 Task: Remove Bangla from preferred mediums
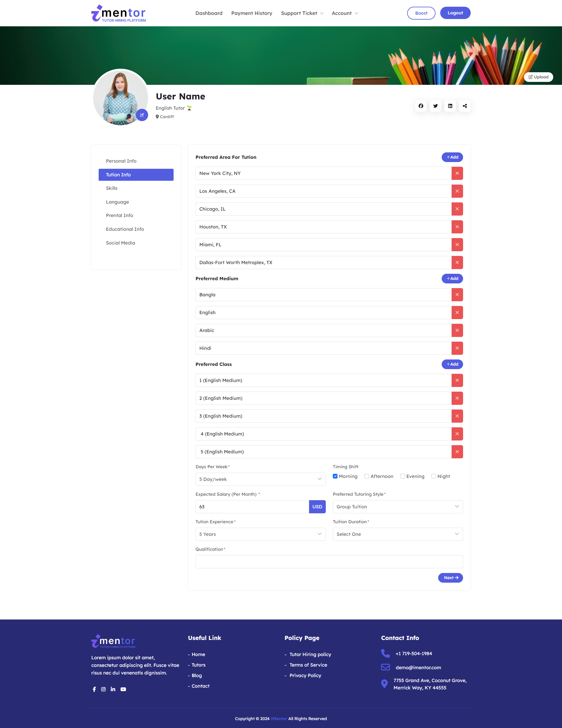click(457, 294)
